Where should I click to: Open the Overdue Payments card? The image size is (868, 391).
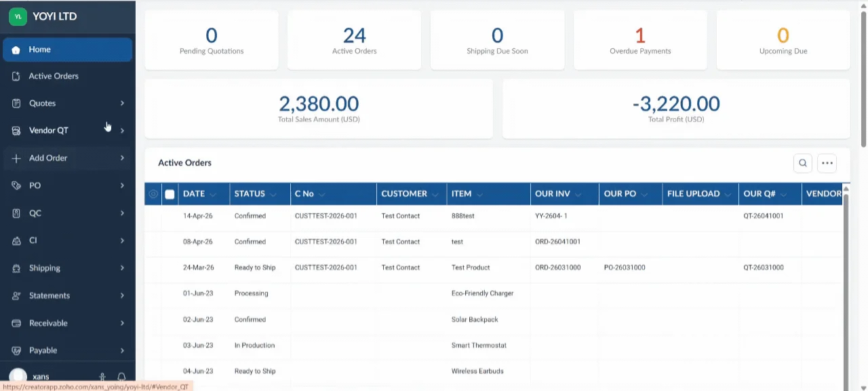tap(640, 40)
